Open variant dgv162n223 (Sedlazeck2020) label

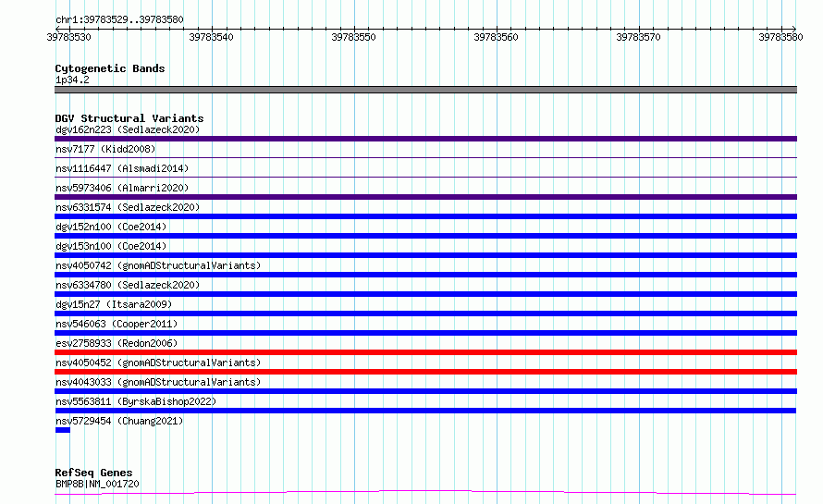[128, 129]
